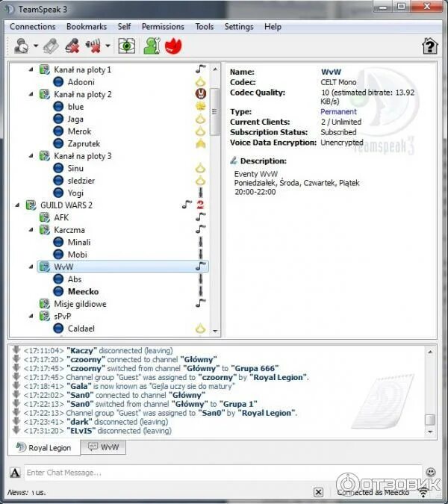Screen dimensions: 448x504
Task: Collapse the Kanał na ploty 3 channel
Action: pyautogui.click(x=31, y=156)
